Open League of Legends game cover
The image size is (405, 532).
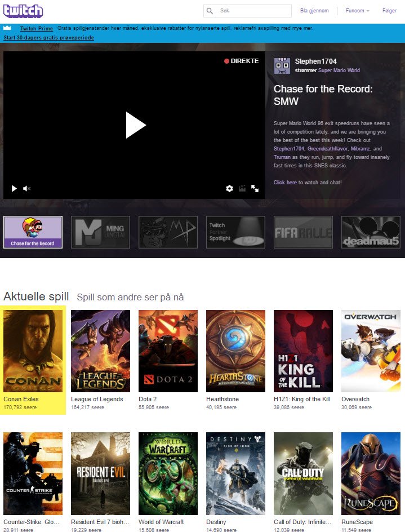tap(100, 351)
